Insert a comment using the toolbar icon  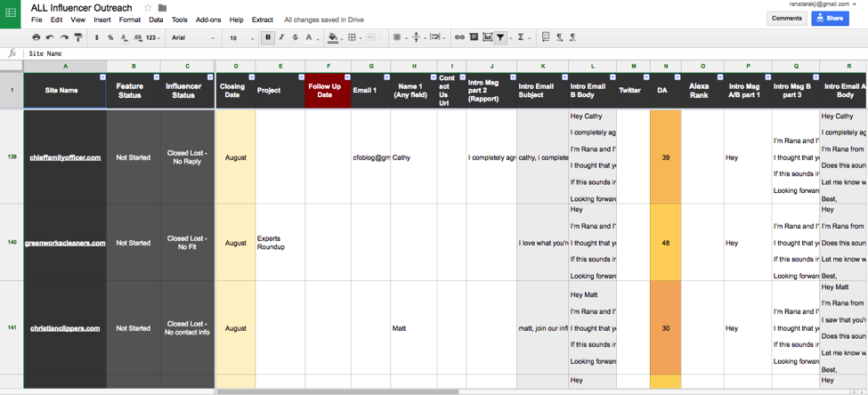point(474,37)
